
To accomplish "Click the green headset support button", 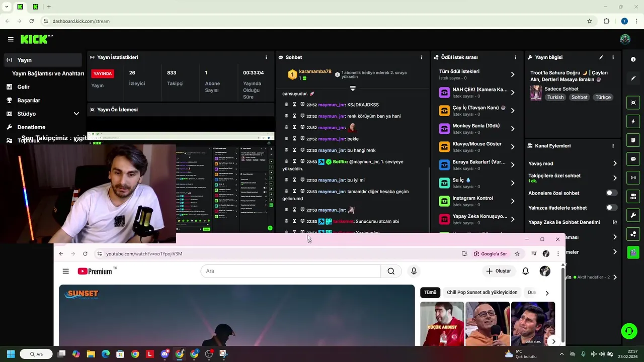I will click(629, 331).
